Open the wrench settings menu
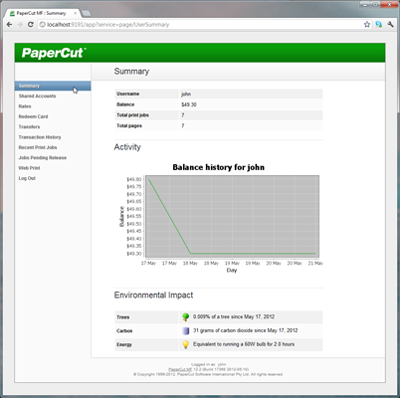Screen dimensions: 400x398 [x=390, y=24]
